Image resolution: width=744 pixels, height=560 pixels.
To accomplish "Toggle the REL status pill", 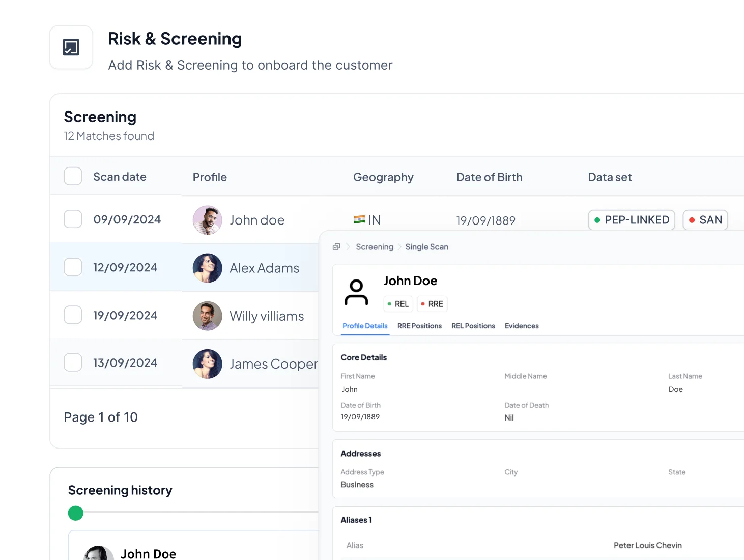I will tap(398, 304).
